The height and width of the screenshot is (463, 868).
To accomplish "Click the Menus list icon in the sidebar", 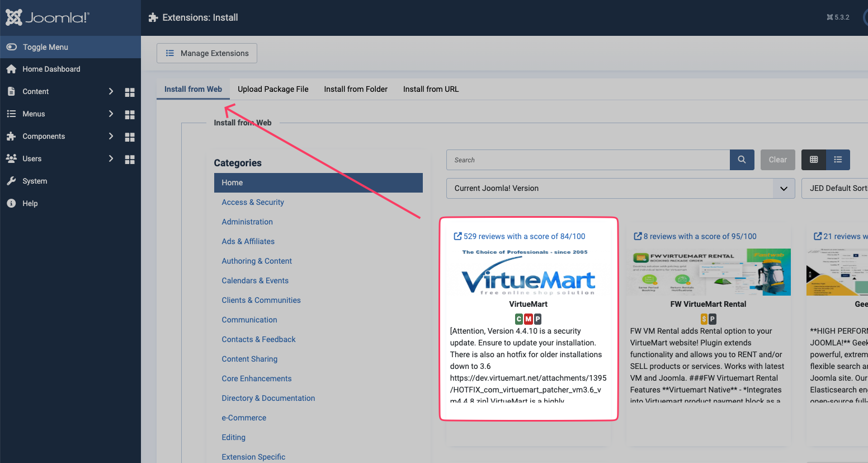I will [x=11, y=114].
